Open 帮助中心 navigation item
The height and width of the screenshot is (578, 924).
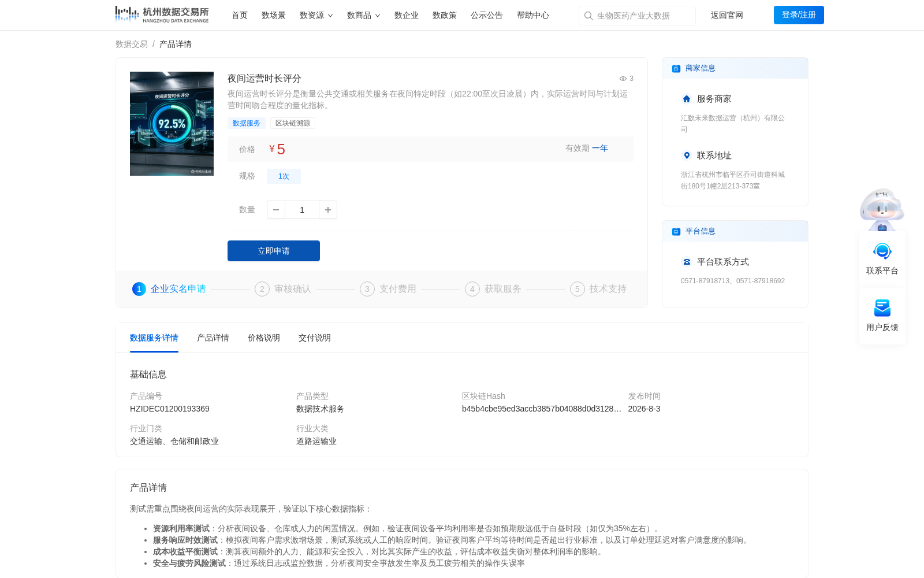533,15
